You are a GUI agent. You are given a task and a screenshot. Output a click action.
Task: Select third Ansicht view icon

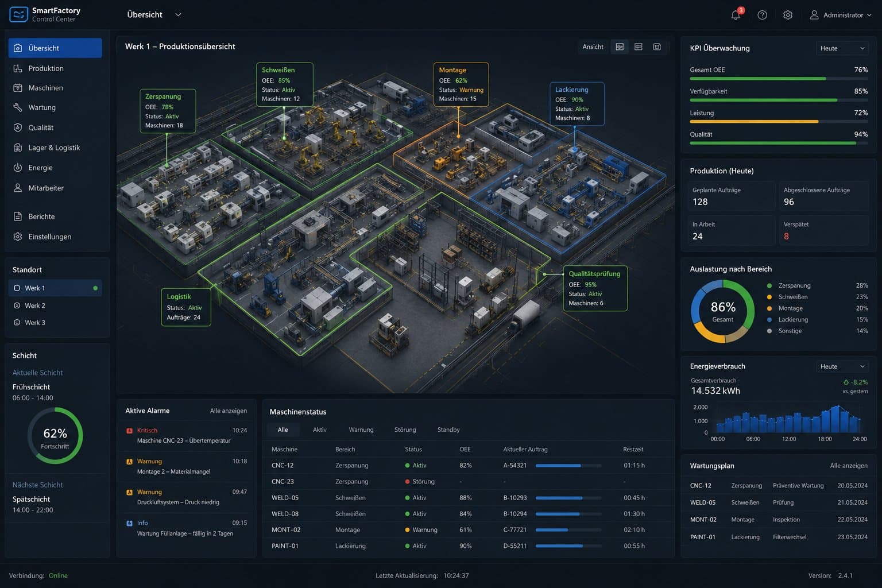tap(657, 47)
